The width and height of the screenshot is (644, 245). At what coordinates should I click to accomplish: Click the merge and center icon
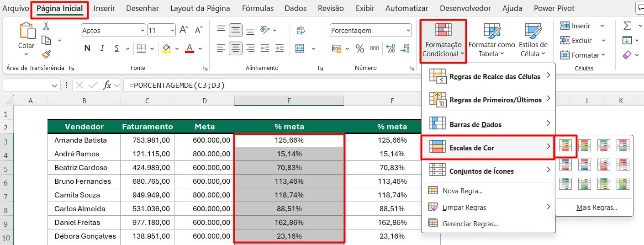(300, 48)
